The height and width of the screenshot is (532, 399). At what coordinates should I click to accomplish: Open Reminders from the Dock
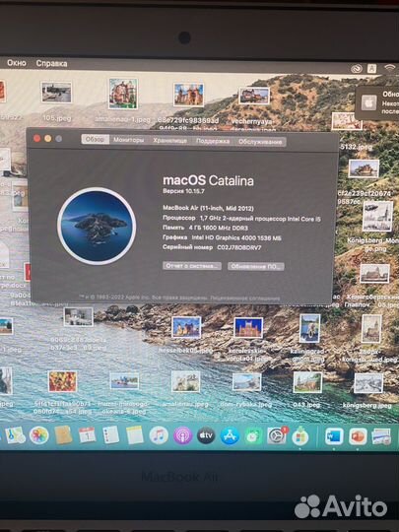coord(110,435)
